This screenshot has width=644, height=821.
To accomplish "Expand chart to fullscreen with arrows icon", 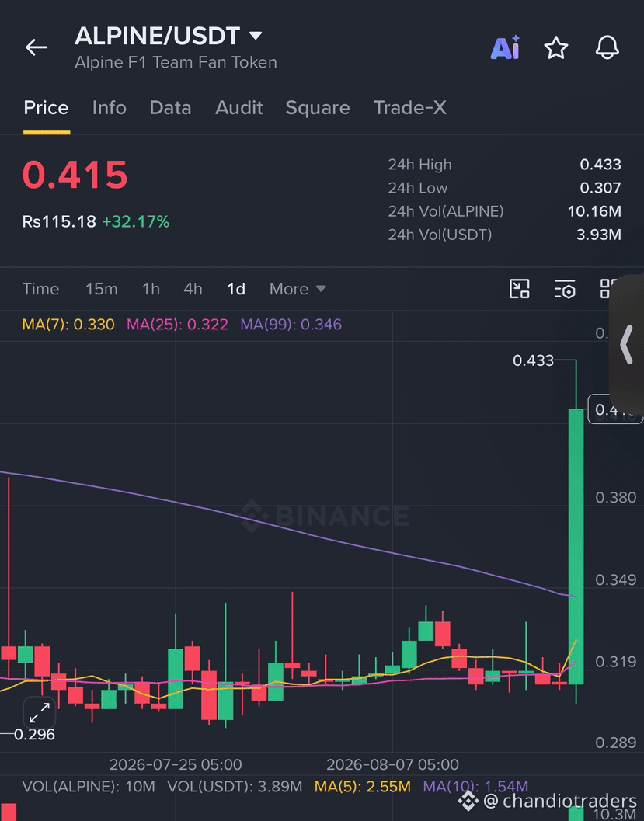I will click(40, 712).
